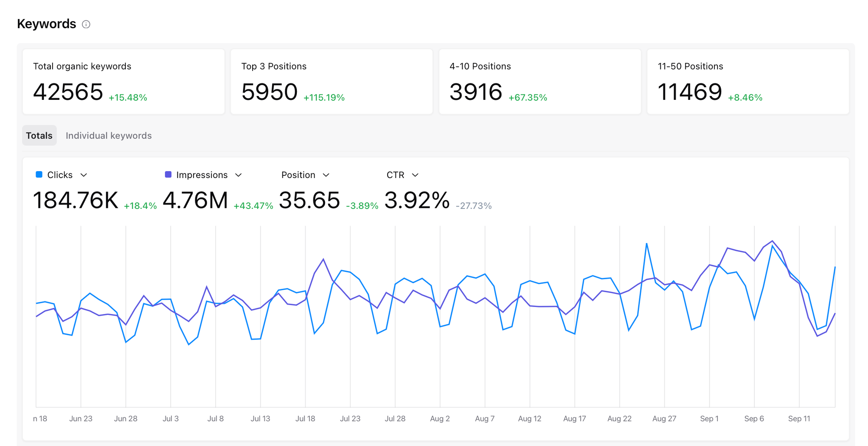Click the clicks line peak near Aug 27

[647, 244]
